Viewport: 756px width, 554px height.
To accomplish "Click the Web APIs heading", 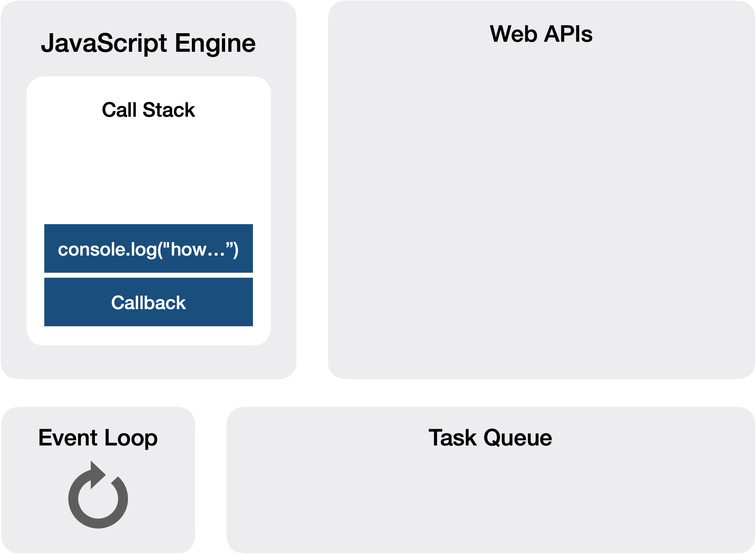I will 541,34.
